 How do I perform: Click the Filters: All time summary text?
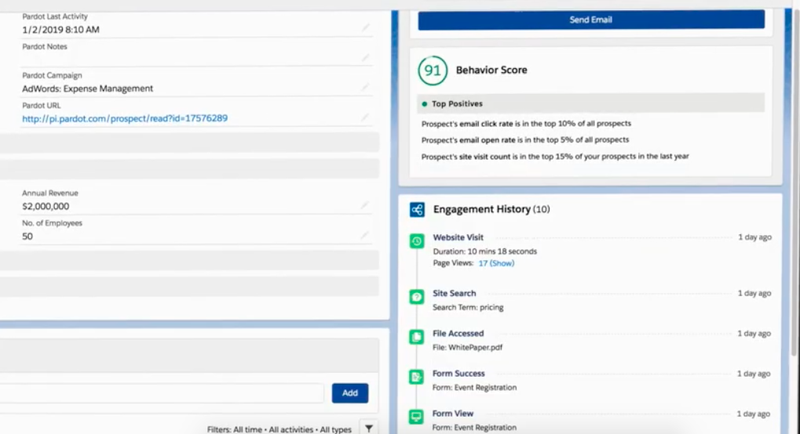pos(279,429)
